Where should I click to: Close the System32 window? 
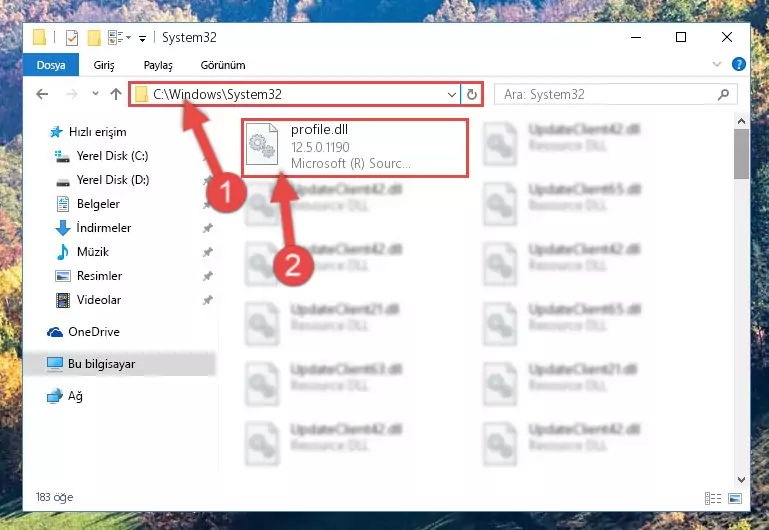coord(727,37)
